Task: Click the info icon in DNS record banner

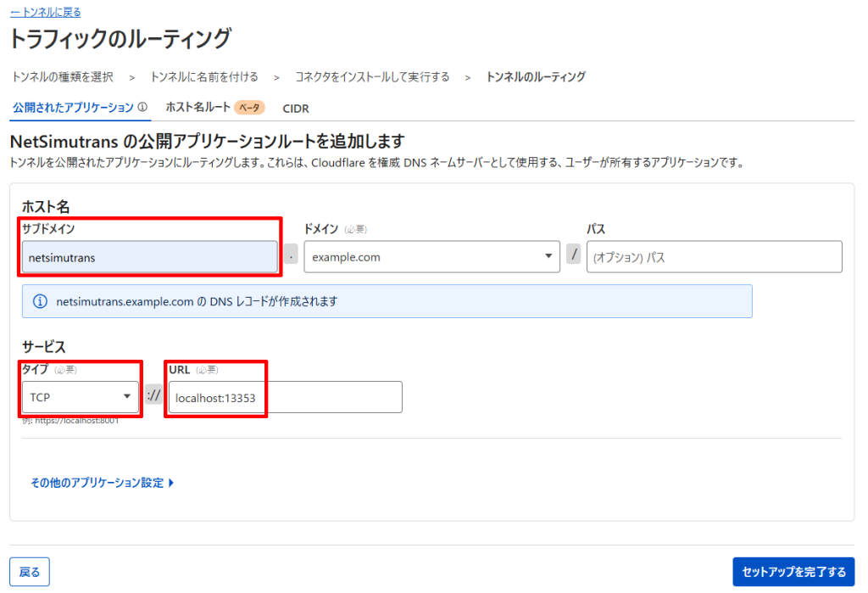Action: 39,301
